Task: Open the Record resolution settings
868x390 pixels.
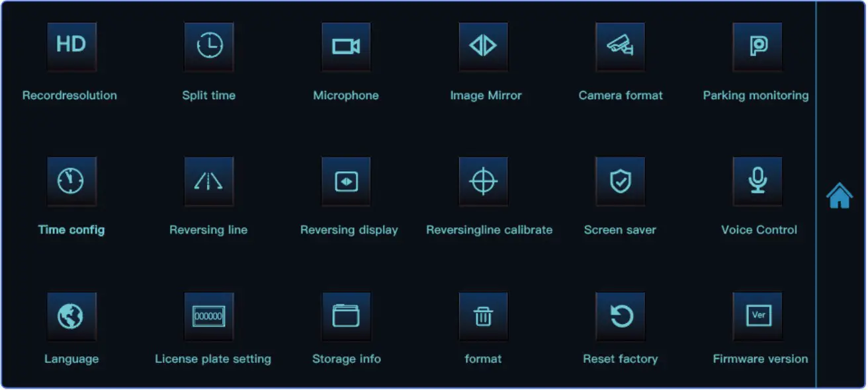Action: coord(71,46)
